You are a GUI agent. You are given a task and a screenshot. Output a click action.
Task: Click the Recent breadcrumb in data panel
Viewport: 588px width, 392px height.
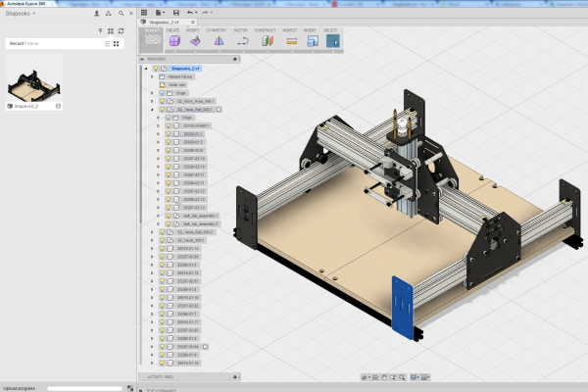click(17, 43)
